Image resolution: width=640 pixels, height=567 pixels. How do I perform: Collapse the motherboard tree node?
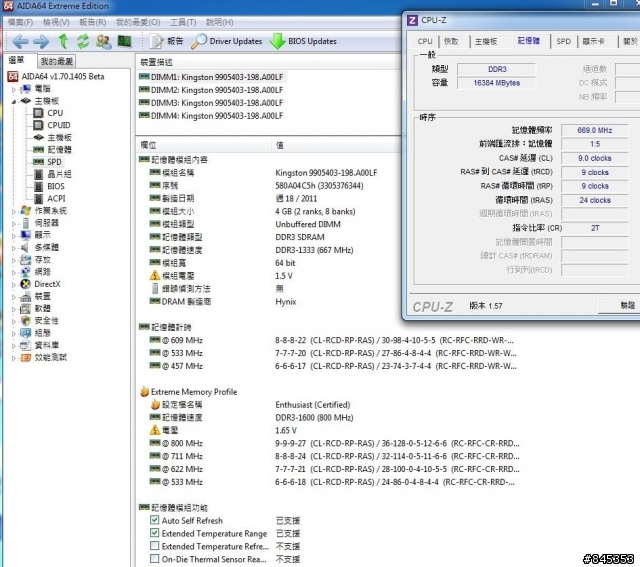point(14,101)
